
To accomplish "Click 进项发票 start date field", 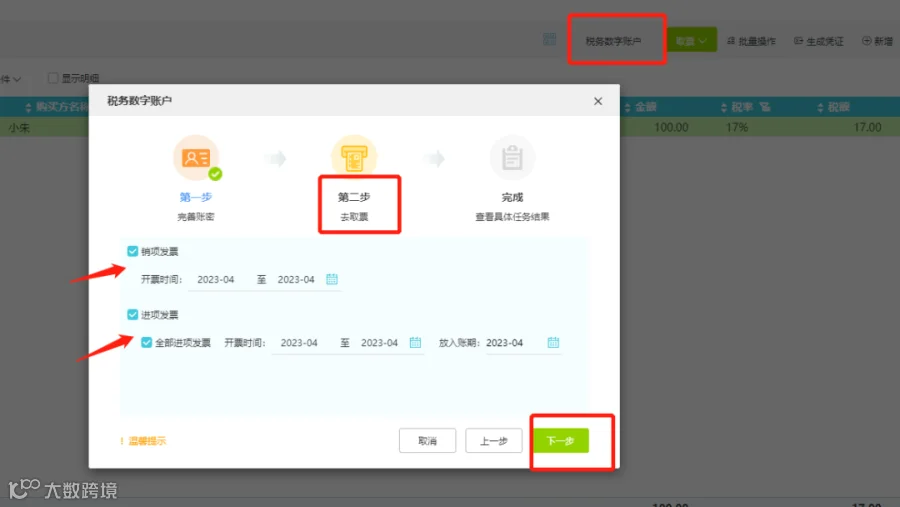I will coord(299,343).
